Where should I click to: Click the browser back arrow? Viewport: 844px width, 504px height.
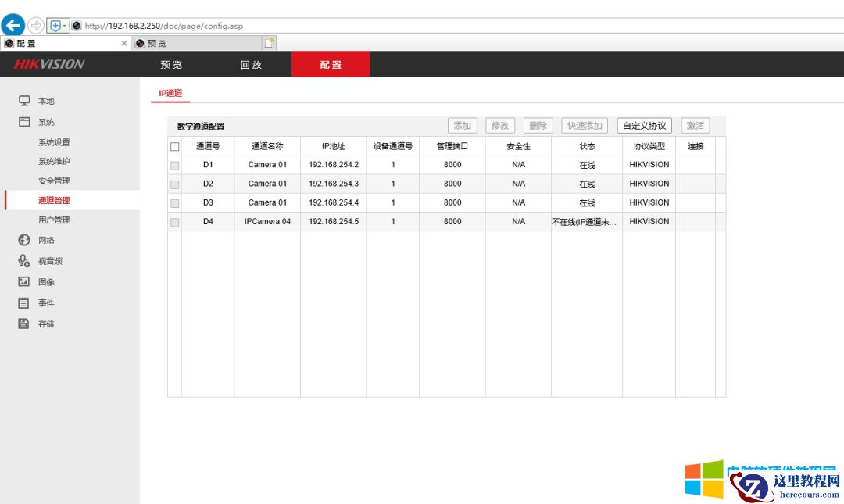pyautogui.click(x=12, y=24)
